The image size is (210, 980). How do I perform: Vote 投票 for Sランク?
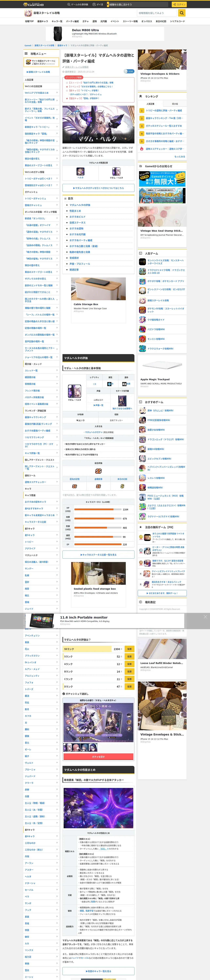click(129, 657)
